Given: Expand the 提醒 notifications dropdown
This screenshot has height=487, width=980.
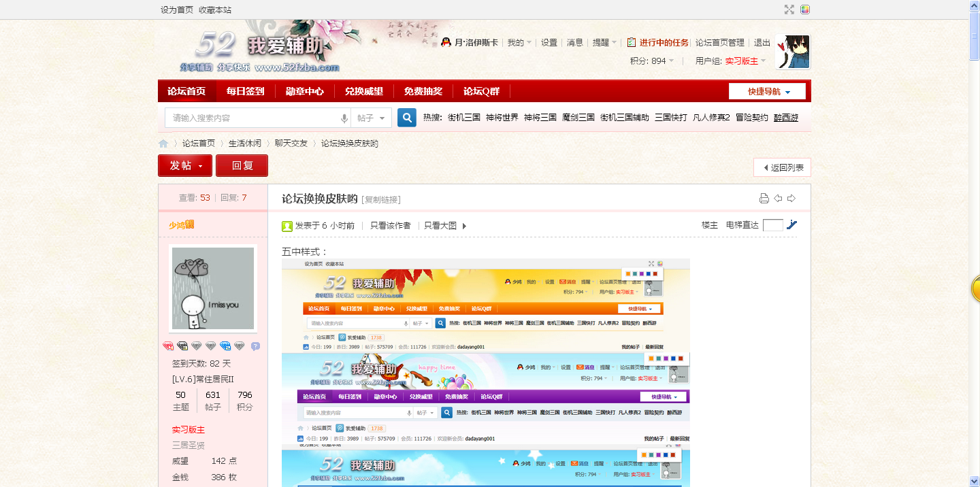Looking at the screenshot, I should pyautogui.click(x=605, y=42).
